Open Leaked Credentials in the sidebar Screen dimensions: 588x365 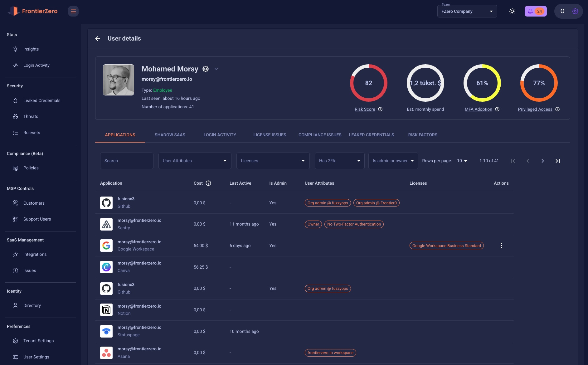coord(41,100)
